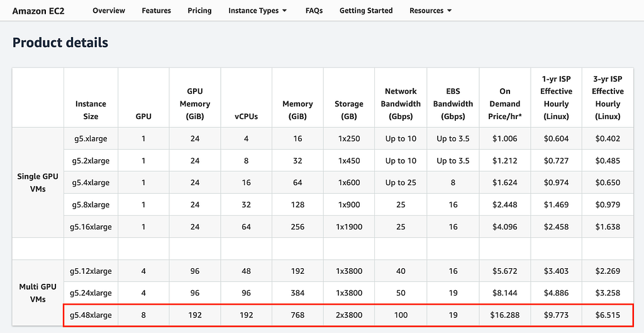Screen dimensions: 644x333
Task: Click the 384 memory value
Action: 297,293
